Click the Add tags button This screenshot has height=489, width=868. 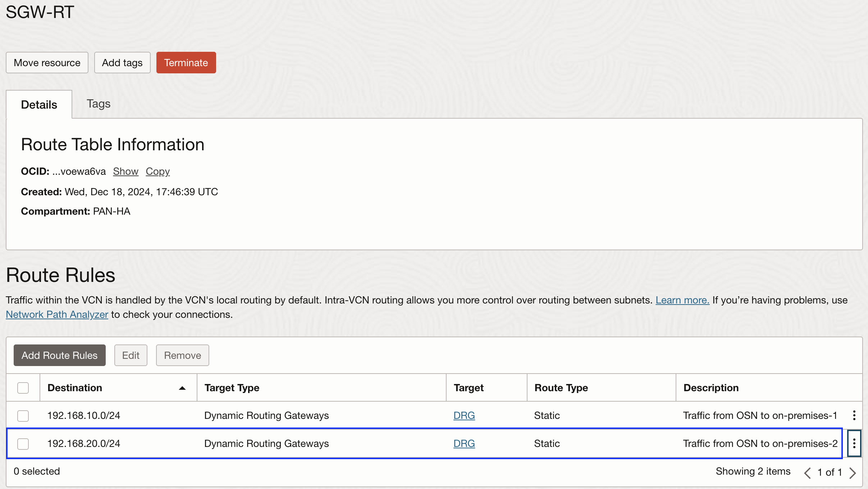click(x=122, y=63)
